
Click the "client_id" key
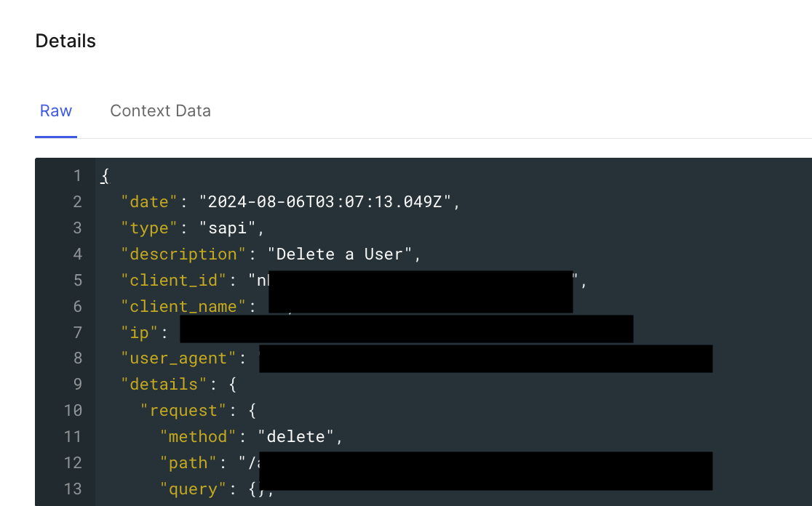tap(173, 281)
